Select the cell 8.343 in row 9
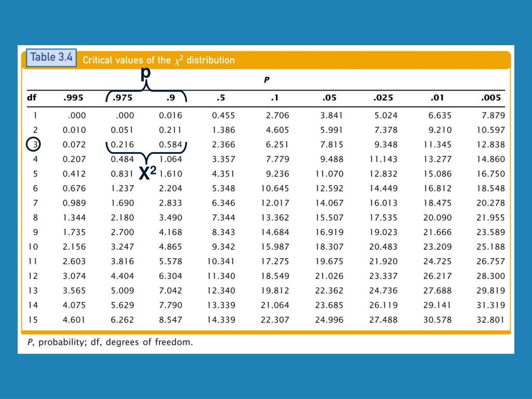 pyautogui.click(x=223, y=232)
